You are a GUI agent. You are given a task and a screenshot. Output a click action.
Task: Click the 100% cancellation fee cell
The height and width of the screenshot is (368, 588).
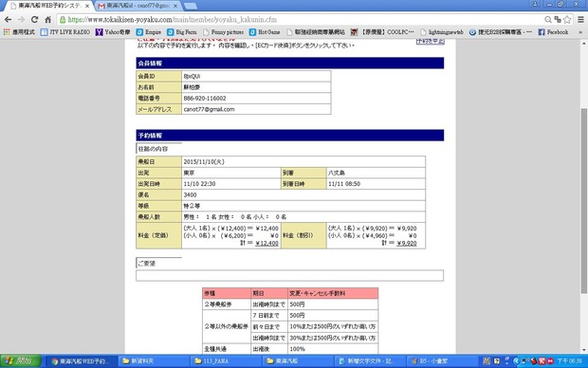click(333, 349)
